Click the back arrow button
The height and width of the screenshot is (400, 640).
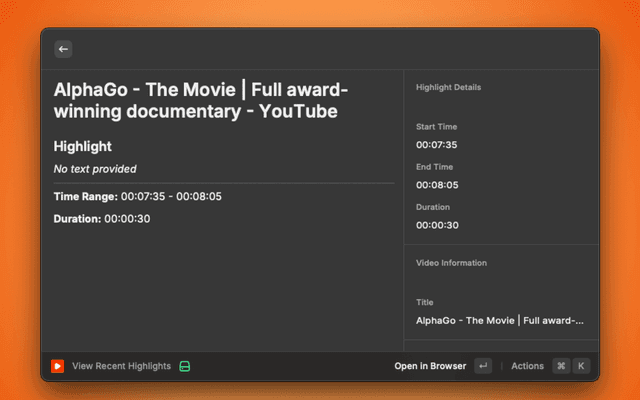pyautogui.click(x=63, y=49)
